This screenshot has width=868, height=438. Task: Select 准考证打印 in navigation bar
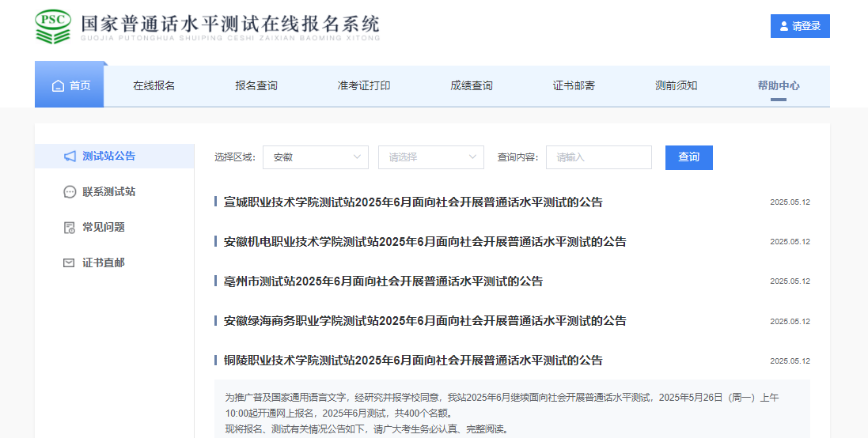(364, 85)
